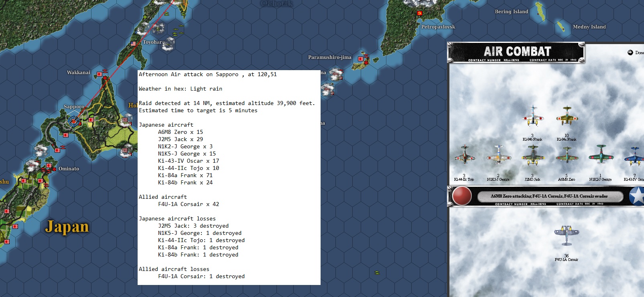644x297 pixels.
Task: Click the US flag near Toyohara
Action: point(133,44)
